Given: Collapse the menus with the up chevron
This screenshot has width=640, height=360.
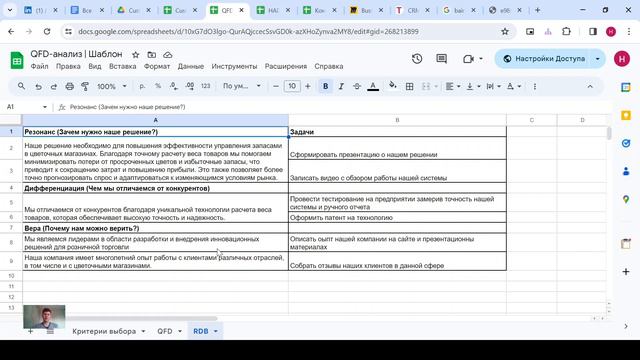Looking at the screenshot, I should click(x=590, y=87).
